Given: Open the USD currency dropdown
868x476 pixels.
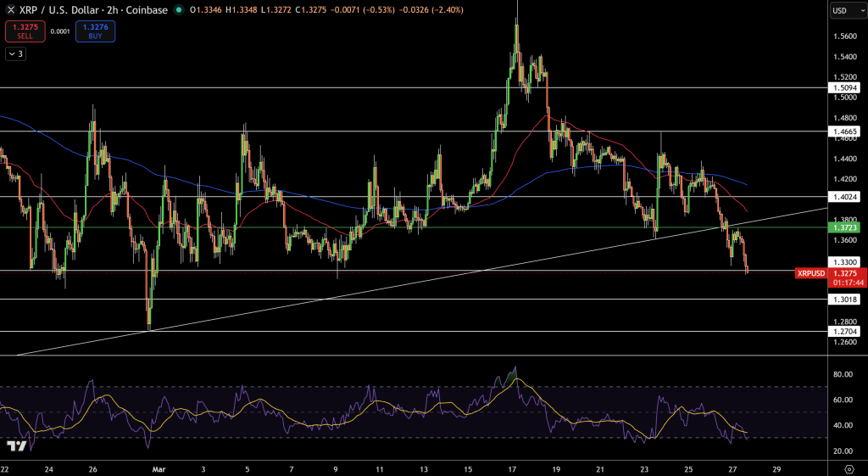Looking at the screenshot, I should pyautogui.click(x=849, y=10).
